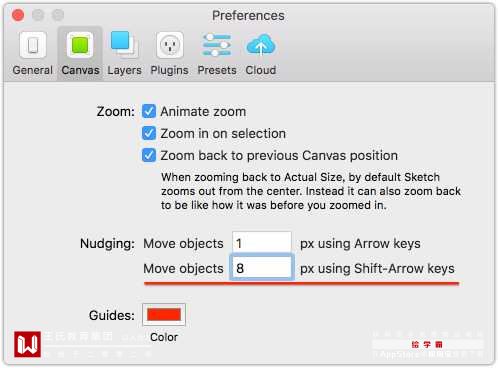Uncheck the Animate zoom checkbox
The image size is (498, 368).
click(x=149, y=111)
